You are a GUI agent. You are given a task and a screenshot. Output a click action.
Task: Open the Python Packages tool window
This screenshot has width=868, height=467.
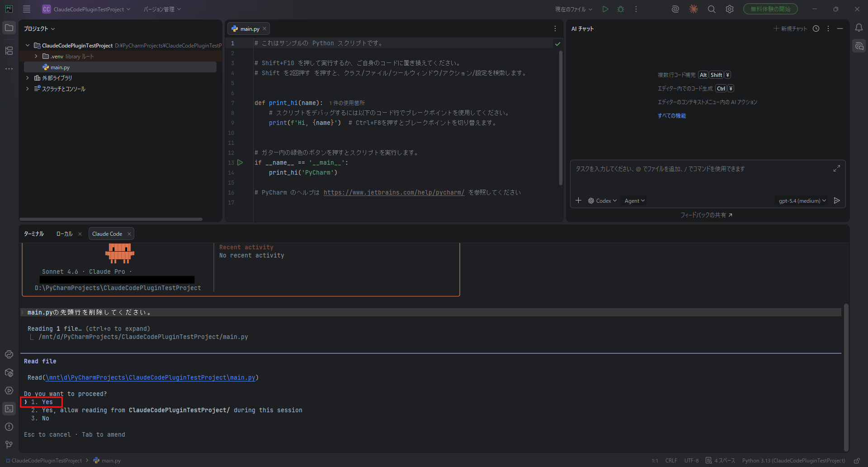click(x=9, y=372)
